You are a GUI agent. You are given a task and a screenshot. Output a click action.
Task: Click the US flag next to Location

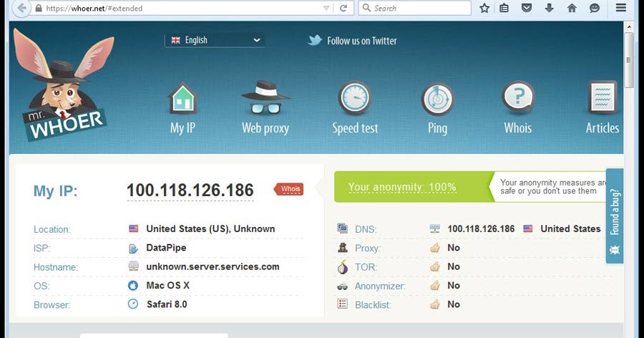tap(134, 228)
